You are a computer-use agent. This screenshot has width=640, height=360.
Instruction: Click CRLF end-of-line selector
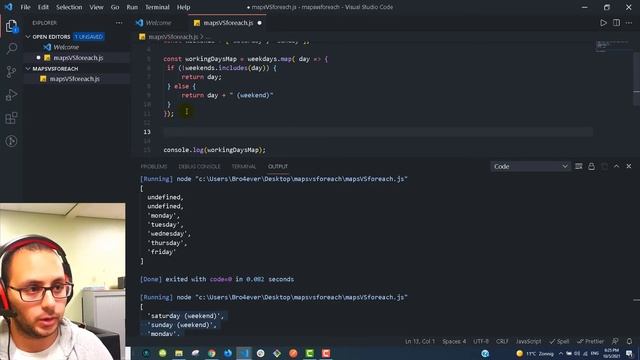coord(502,341)
